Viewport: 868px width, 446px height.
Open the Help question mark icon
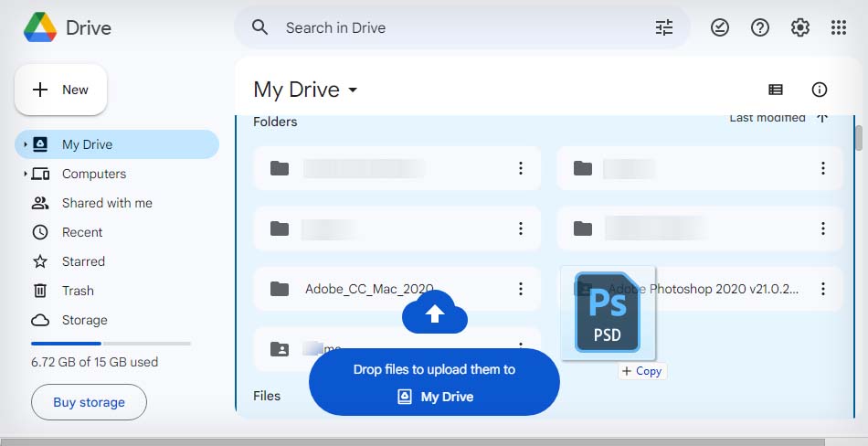pos(760,27)
